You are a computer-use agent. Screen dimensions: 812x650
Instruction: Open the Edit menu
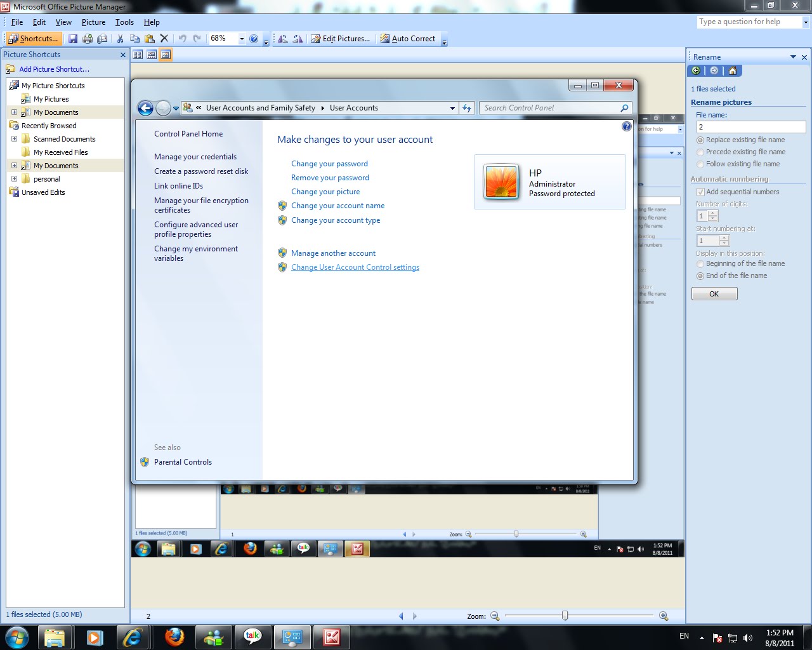pyautogui.click(x=39, y=22)
